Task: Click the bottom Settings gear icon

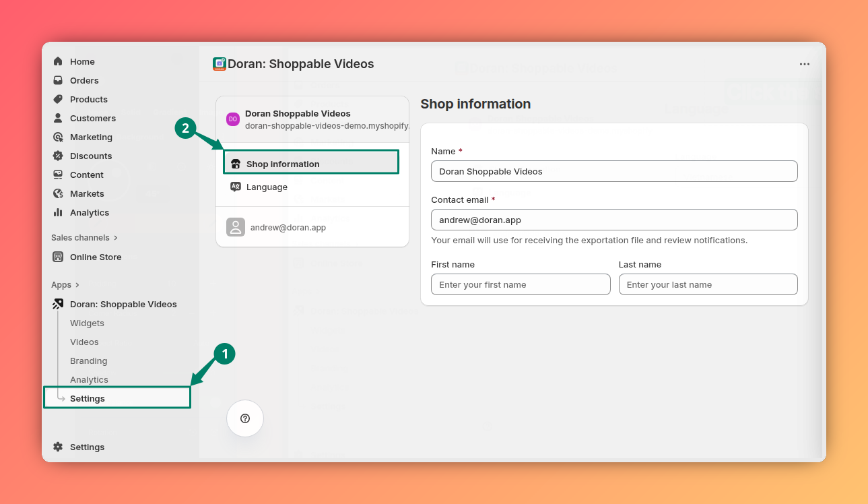Action: pyautogui.click(x=58, y=447)
